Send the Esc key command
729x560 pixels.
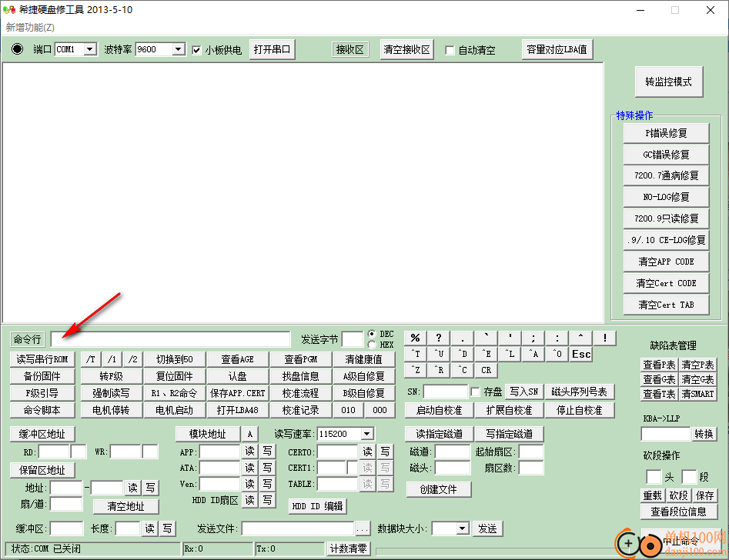581,354
